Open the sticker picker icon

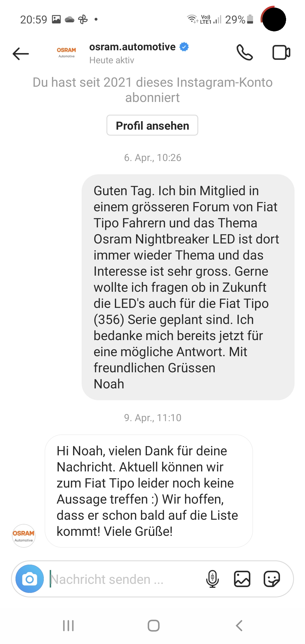[x=272, y=579]
